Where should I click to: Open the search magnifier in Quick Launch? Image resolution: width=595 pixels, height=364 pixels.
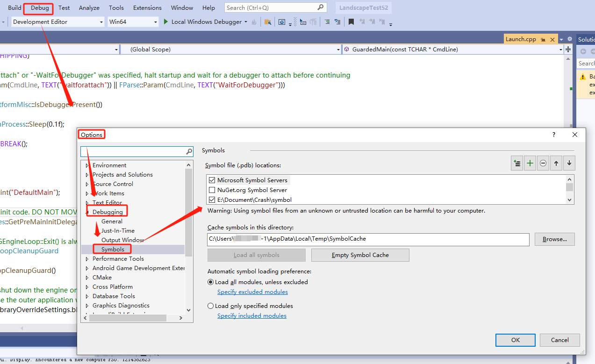(x=320, y=7)
